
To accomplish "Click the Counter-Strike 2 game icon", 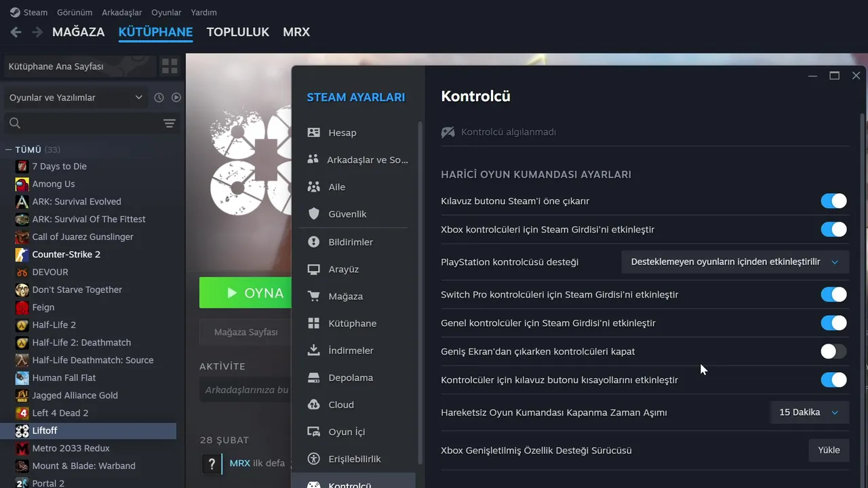I will (x=22, y=254).
